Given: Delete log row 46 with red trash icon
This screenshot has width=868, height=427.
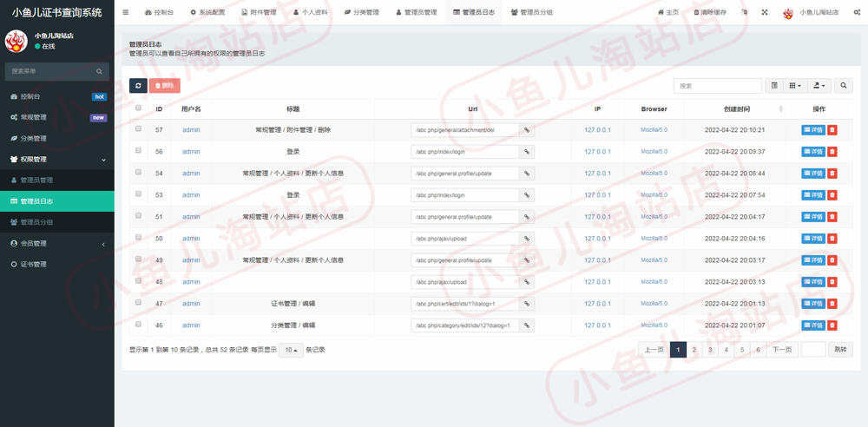Looking at the screenshot, I should pos(832,325).
